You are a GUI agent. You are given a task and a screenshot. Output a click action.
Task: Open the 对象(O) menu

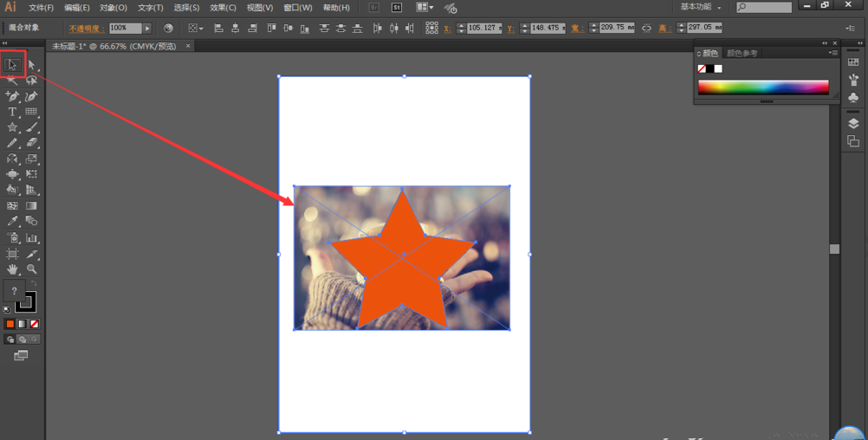113,8
